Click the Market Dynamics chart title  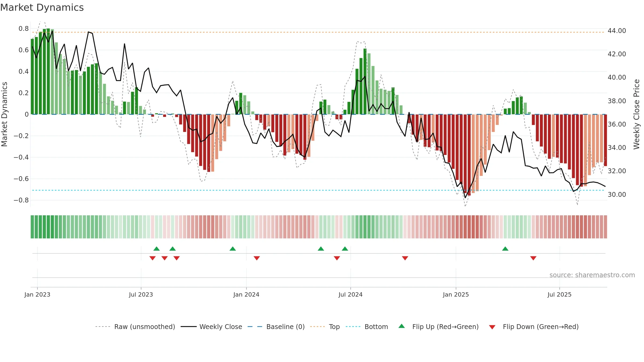coord(42,8)
